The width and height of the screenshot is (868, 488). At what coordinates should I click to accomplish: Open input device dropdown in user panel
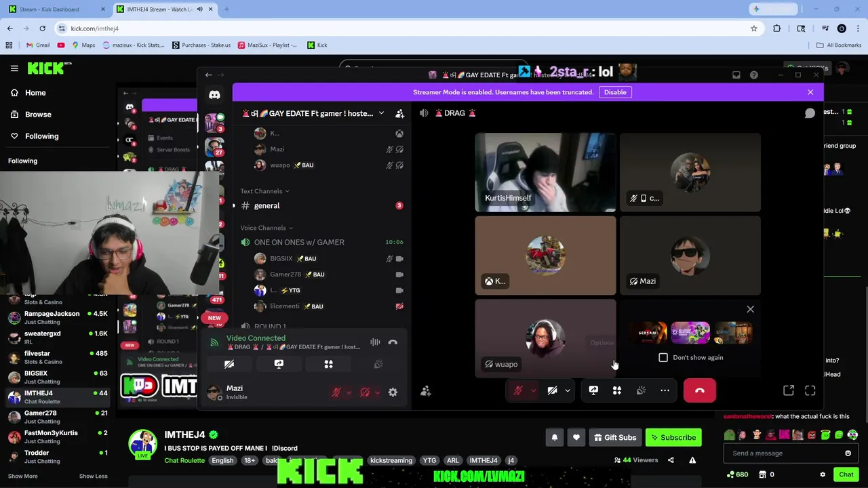(x=349, y=392)
